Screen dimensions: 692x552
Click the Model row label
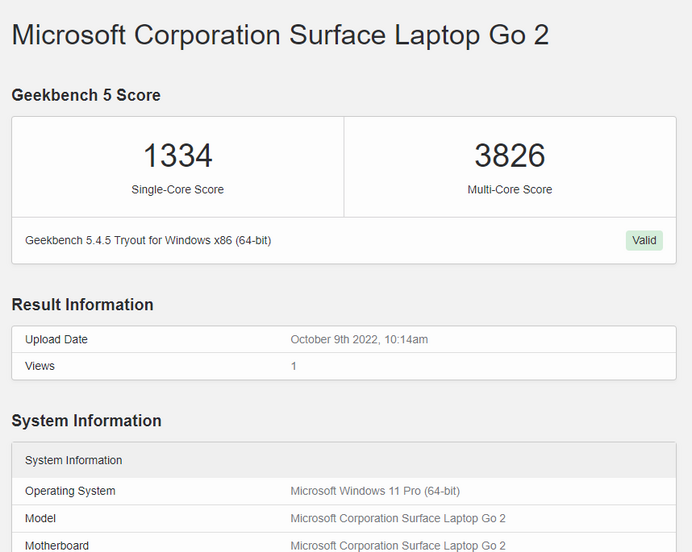(40, 518)
